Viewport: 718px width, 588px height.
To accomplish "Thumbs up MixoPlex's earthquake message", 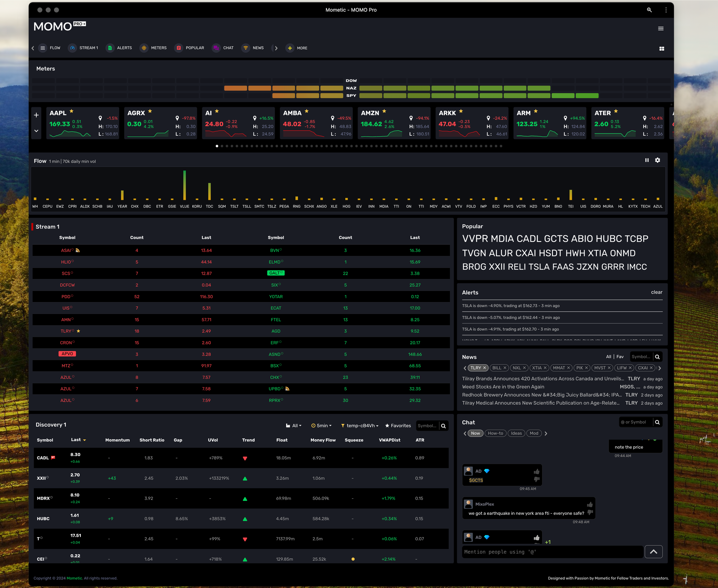I will click(x=590, y=504).
